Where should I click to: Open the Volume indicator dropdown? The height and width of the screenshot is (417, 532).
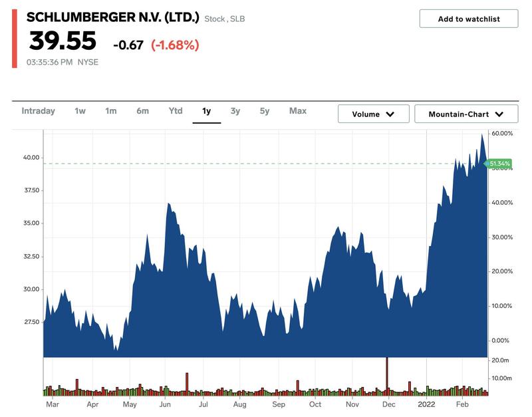coord(373,114)
